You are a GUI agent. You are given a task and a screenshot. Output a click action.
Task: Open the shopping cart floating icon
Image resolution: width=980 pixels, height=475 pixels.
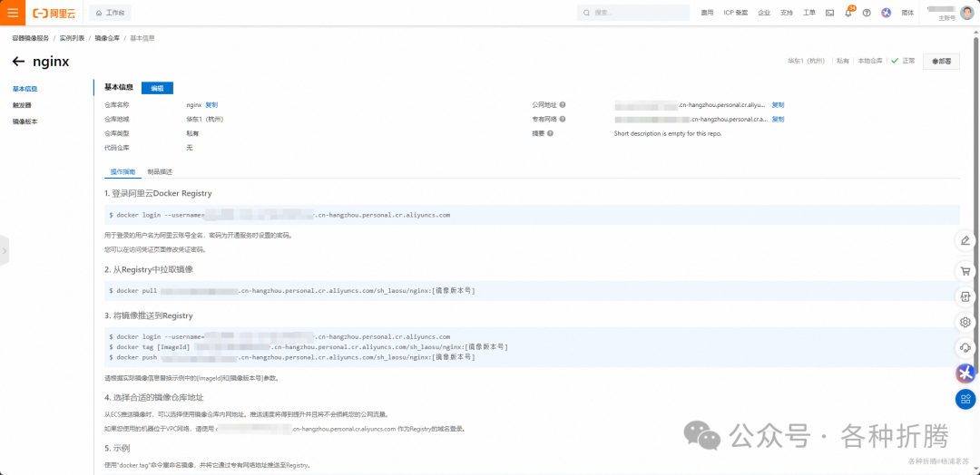(965, 272)
